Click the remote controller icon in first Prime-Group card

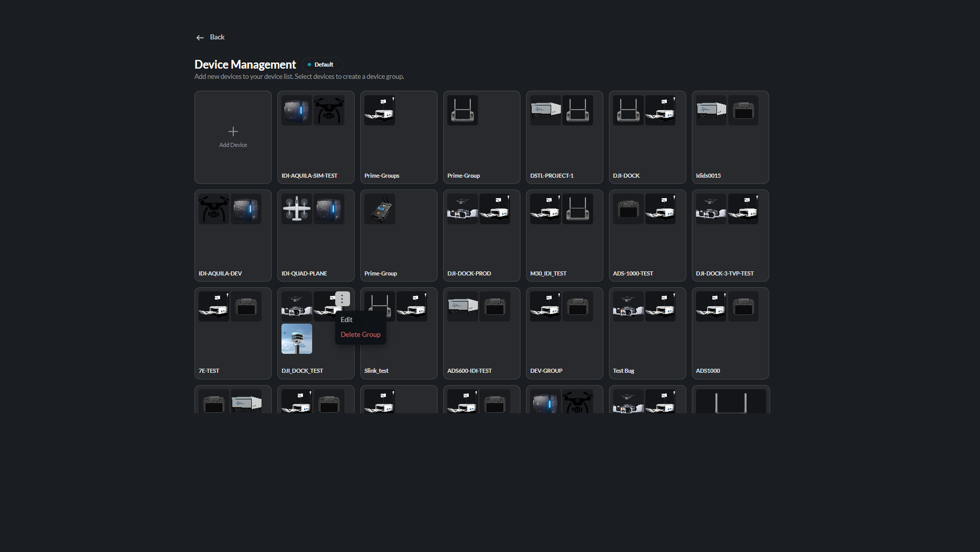[x=463, y=110]
